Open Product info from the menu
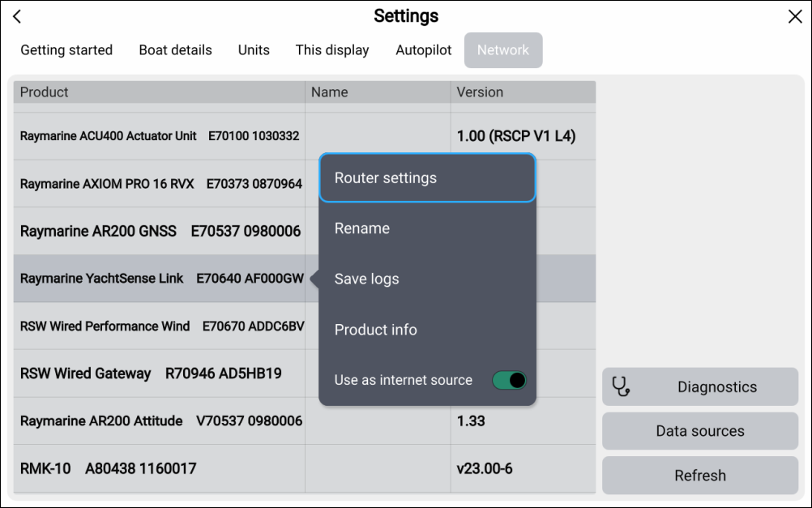This screenshot has width=812, height=508. 427,330
